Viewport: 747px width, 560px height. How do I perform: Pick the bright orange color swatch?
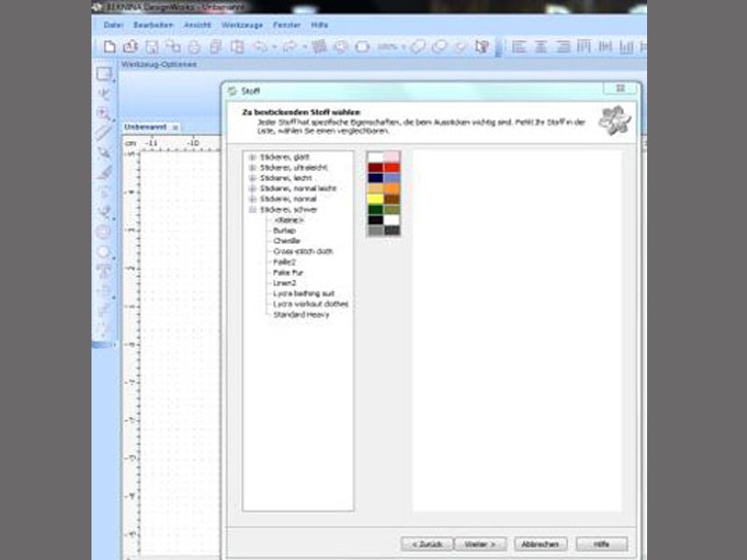(x=392, y=189)
